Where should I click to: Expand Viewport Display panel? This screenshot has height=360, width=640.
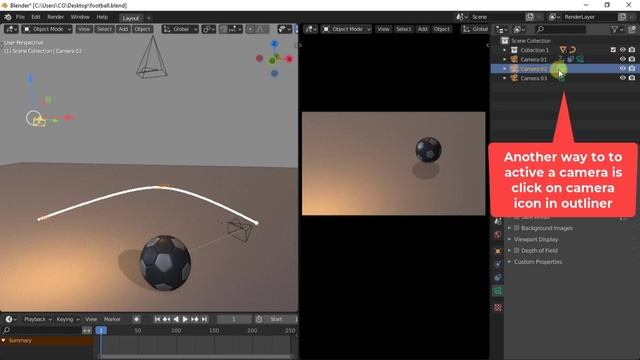click(509, 240)
